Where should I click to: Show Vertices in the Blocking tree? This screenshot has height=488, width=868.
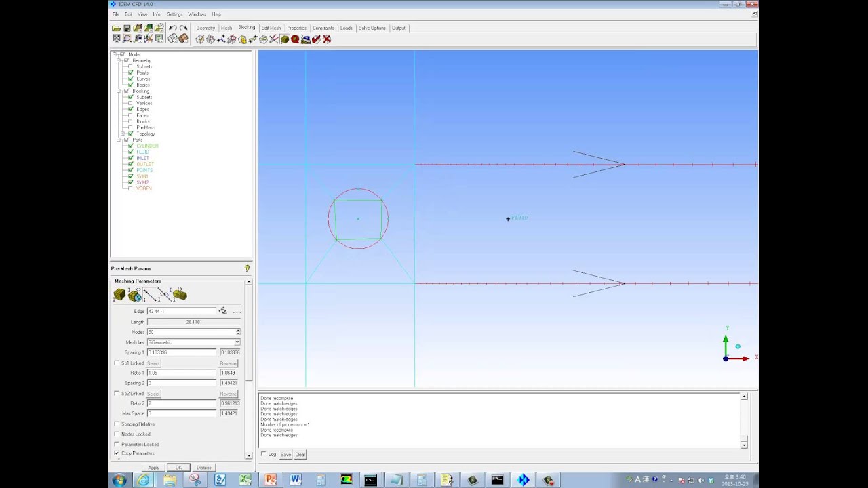(130, 103)
